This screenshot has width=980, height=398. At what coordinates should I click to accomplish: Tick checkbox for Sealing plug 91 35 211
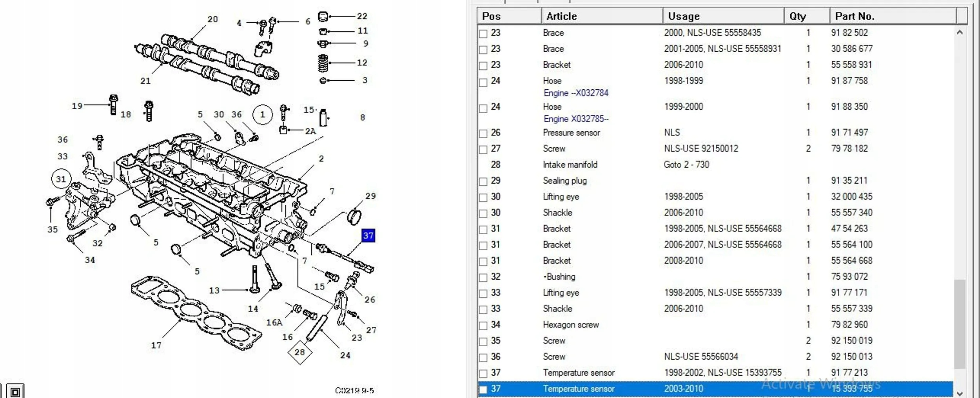(x=483, y=181)
